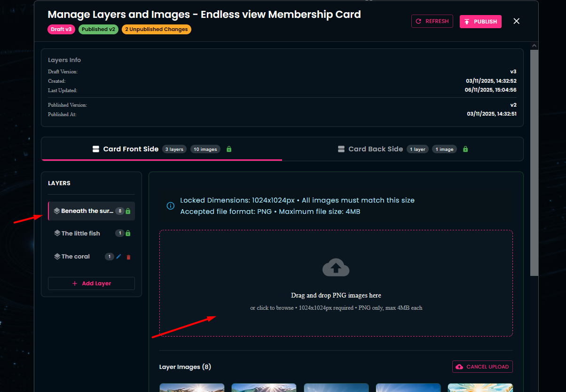Click the lock icon beside The little fish
Viewport: 566px width, 392px height.
tap(128, 233)
